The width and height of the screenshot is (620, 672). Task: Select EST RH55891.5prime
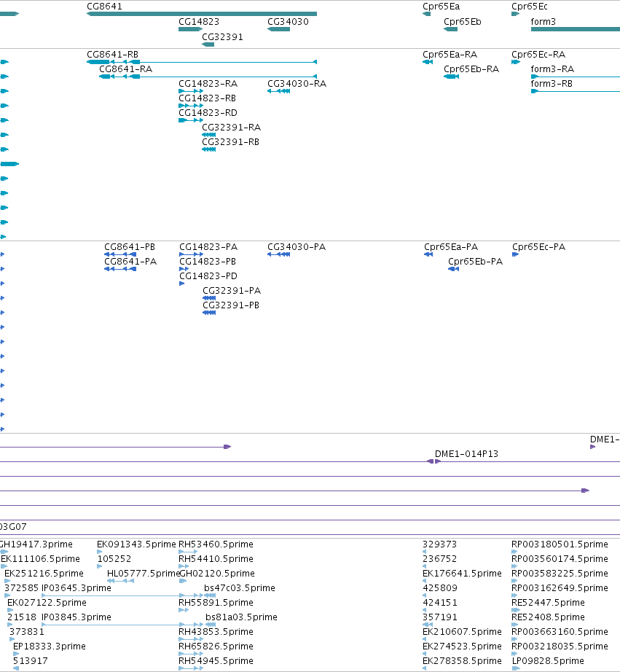click(x=184, y=610)
